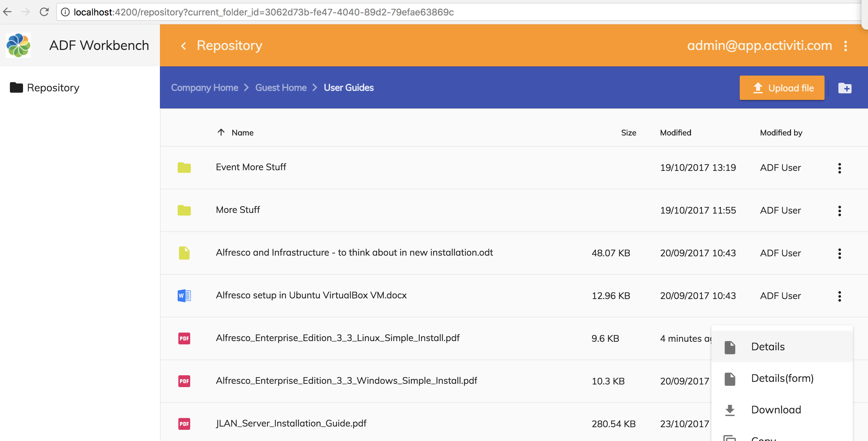The height and width of the screenshot is (441, 868).
Task: Click the file icon for the Alfresco and Infrastructure odt
Action: pyautogui.click(x=184, y=253)
